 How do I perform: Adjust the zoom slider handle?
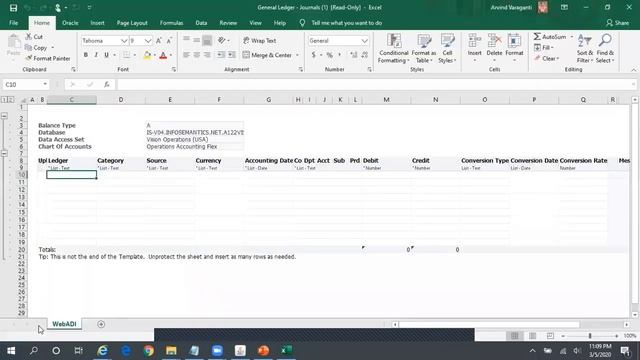pos(590,336)
